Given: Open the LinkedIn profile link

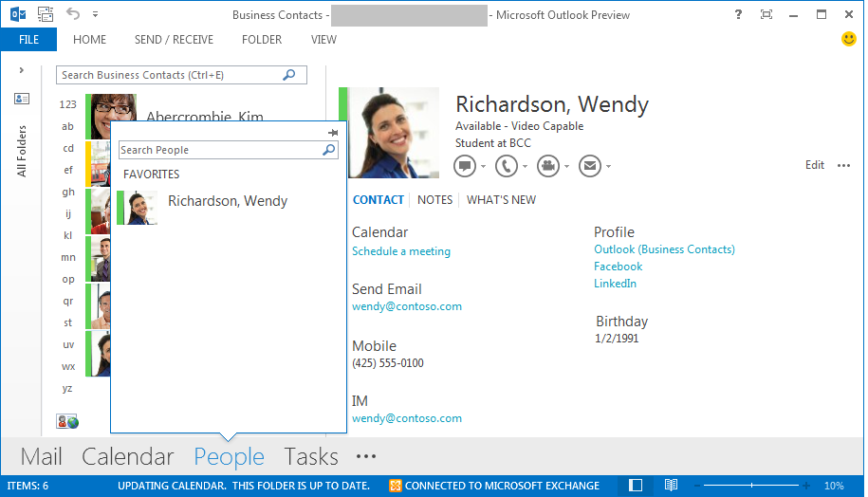Looking at the screenshot, I should point(615,284).
